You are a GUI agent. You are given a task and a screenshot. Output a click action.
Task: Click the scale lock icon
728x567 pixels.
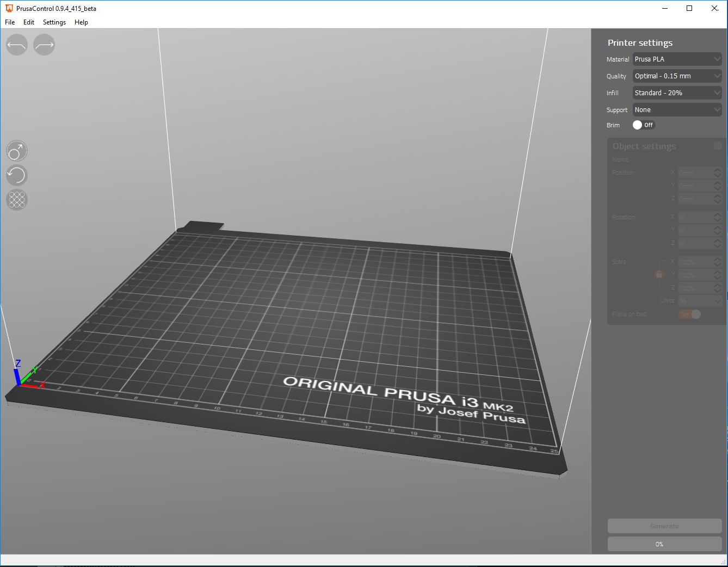659,275
